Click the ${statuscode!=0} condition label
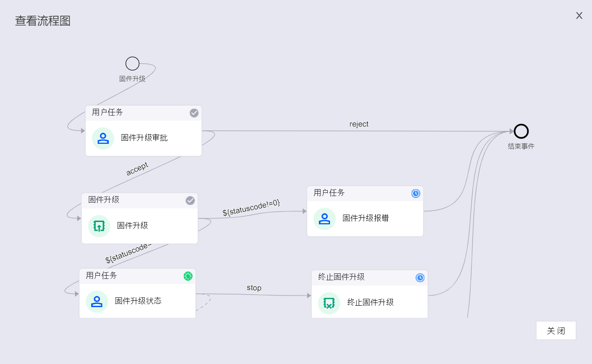The height and width of the screenshot is (364, 592). pos(251,208)
